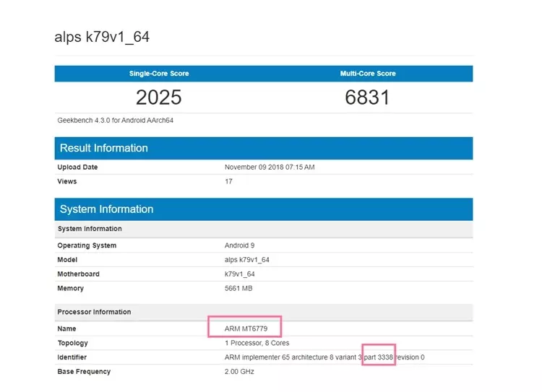Select the Android 9 value

(239, 245)
